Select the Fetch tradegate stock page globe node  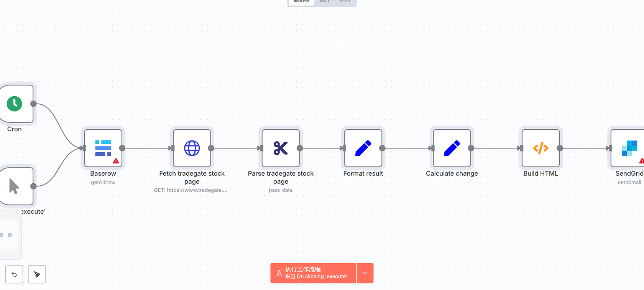(192, 148)
